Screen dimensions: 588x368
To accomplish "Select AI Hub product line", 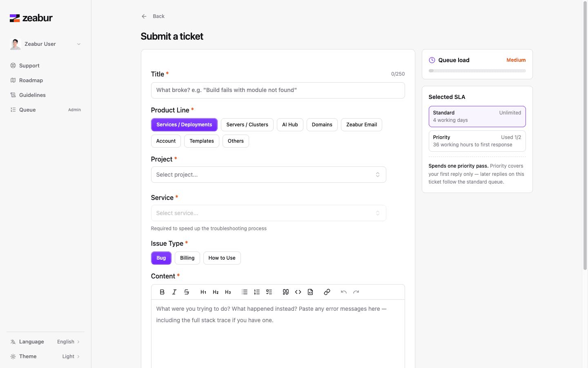I will tap(290, 125).
